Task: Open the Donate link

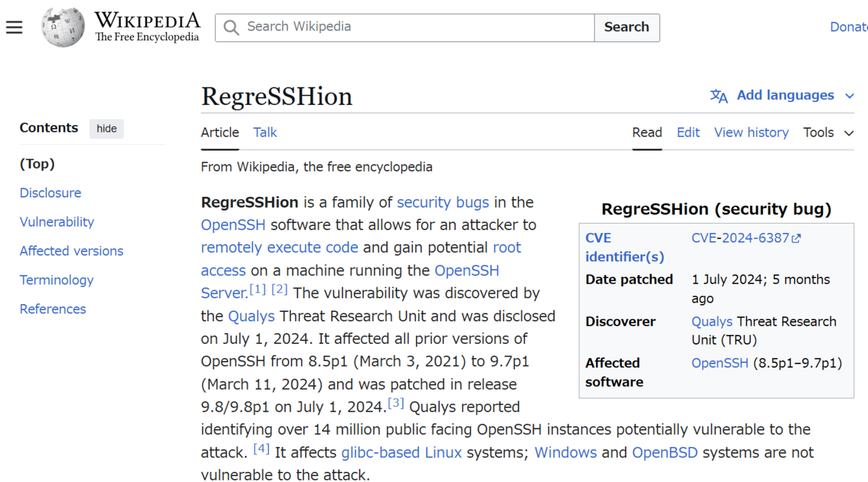Action: (848, 27)
